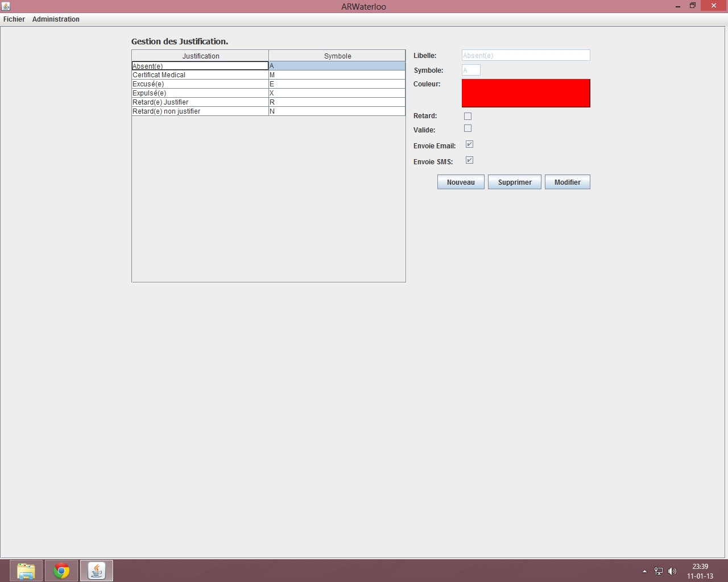Click the red Couleur swatch
Screen dimensions: 728x582
pyautogui.click(x=526, y=93)
